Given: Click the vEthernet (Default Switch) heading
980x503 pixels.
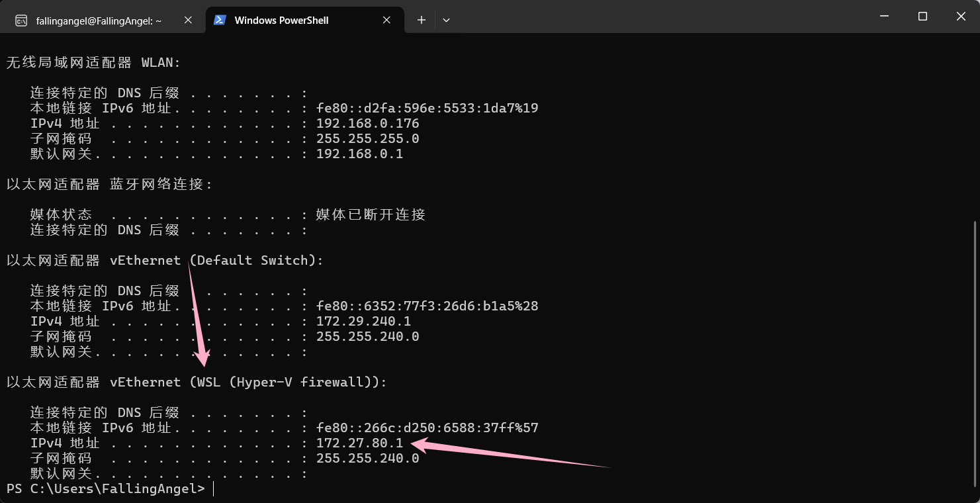Looking at the screenshot, I should (x=165, y=260).
